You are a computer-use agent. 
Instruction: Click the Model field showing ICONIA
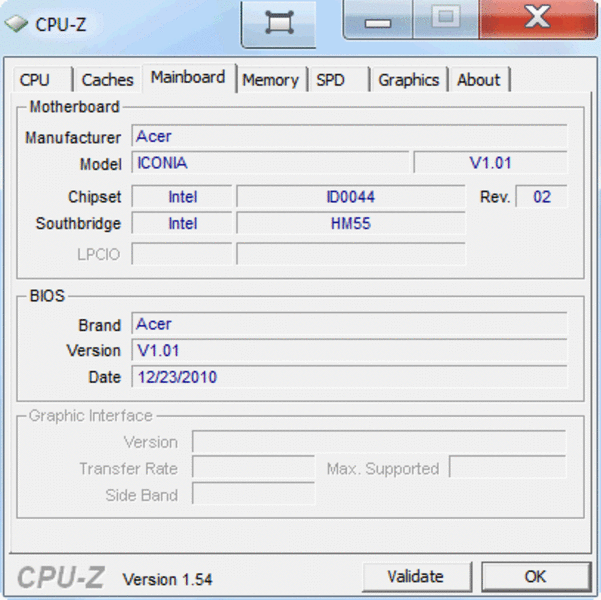[x=270, y=163]
